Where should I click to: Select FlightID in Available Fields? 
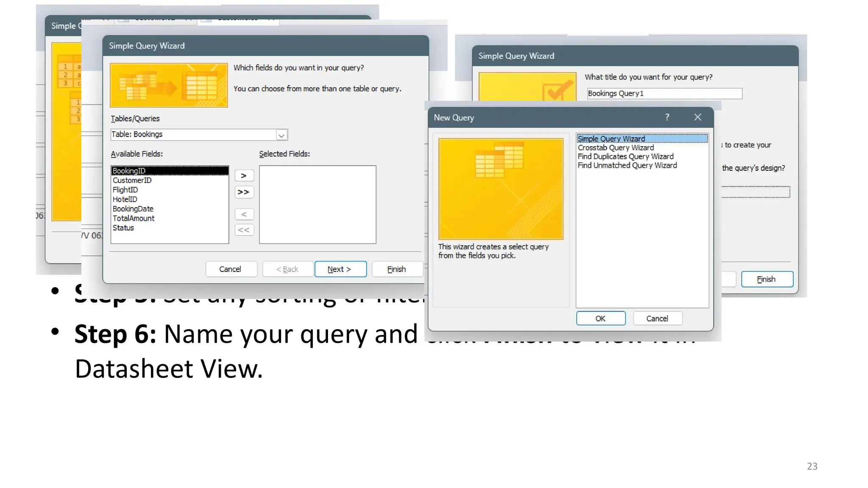pos(170,190)
